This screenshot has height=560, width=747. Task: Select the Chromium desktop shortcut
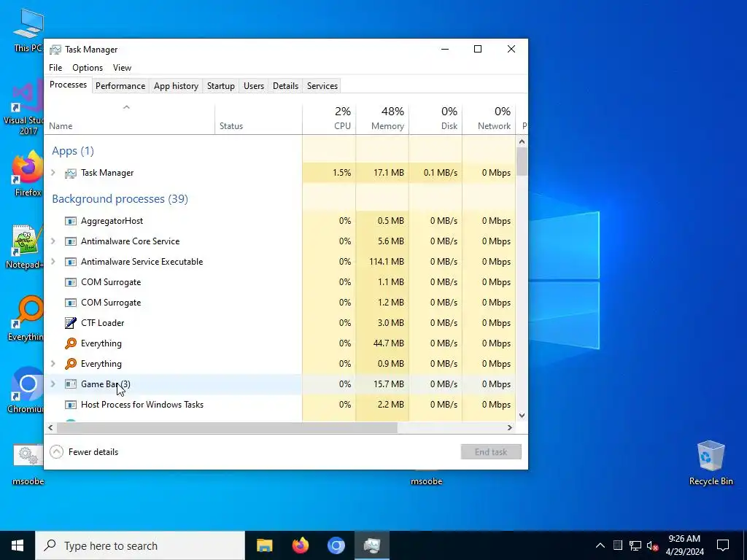[26, 391]
